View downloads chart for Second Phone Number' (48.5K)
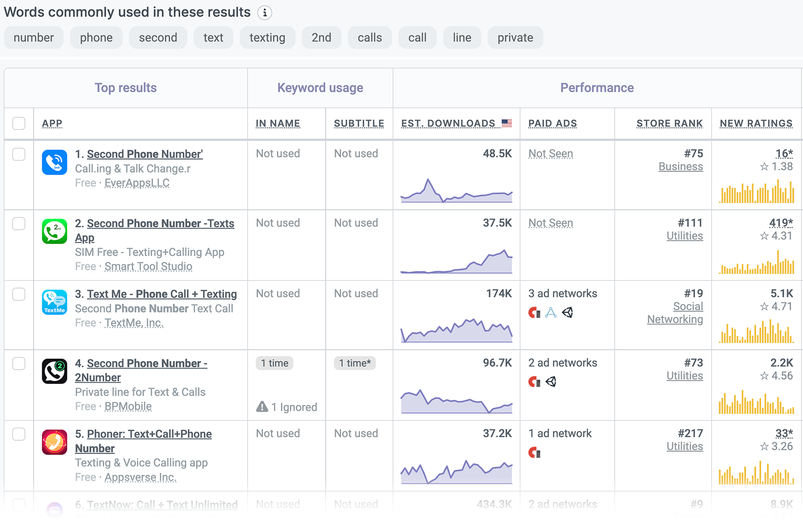 pyautogui.click(x=457, y=190)
